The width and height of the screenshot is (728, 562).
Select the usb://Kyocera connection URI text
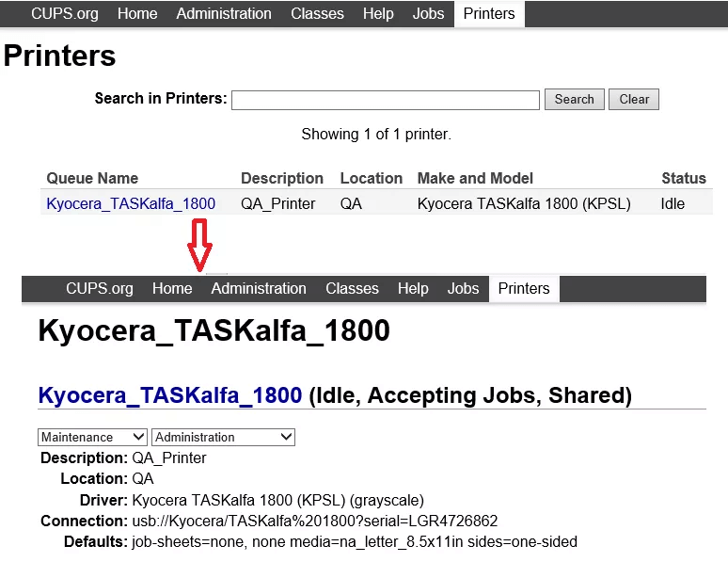[x=315, y=521]
